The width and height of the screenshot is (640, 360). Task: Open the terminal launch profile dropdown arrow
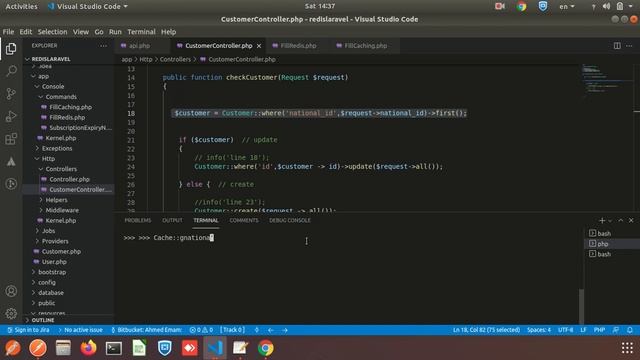tap(610, 220)
